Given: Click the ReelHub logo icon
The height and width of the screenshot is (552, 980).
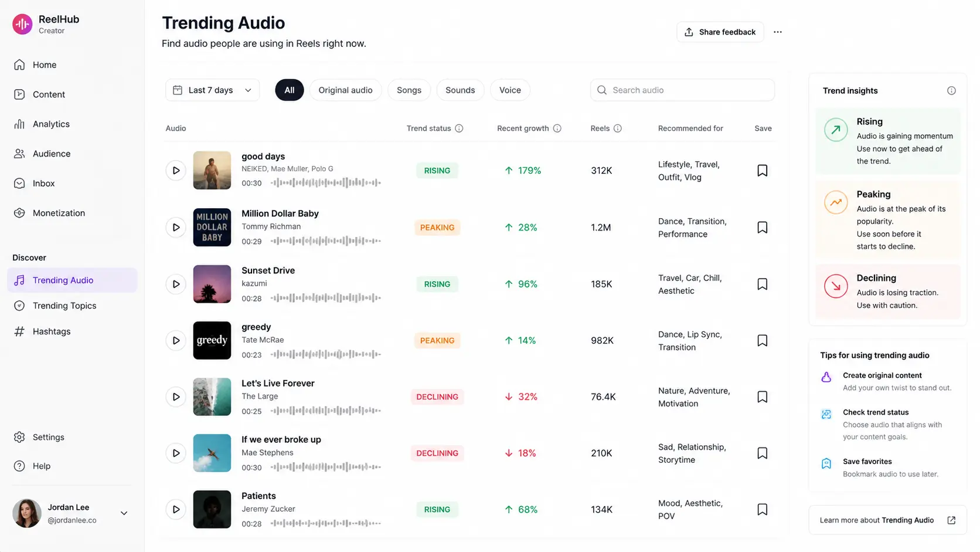Looking at the screenshot, I should 22,24.
